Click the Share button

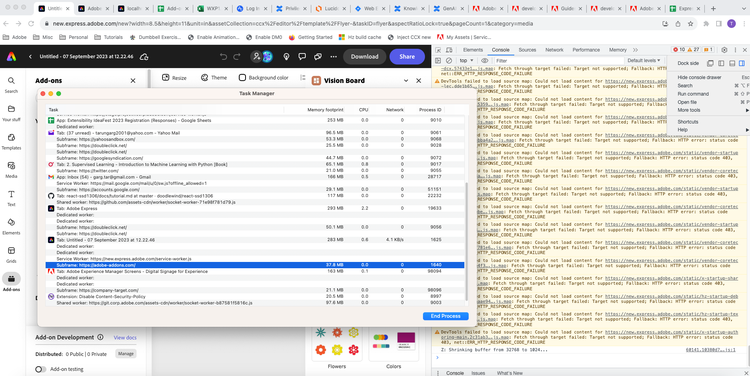point(407,56)
